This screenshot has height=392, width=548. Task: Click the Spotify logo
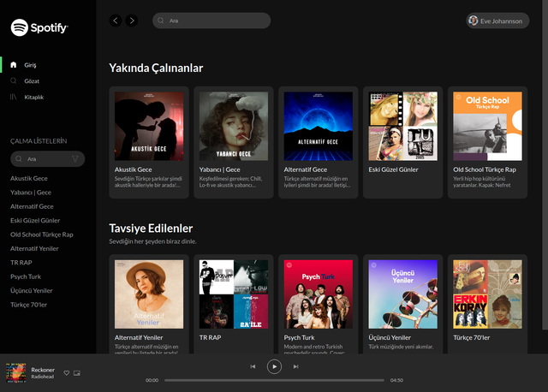(39, 27)
